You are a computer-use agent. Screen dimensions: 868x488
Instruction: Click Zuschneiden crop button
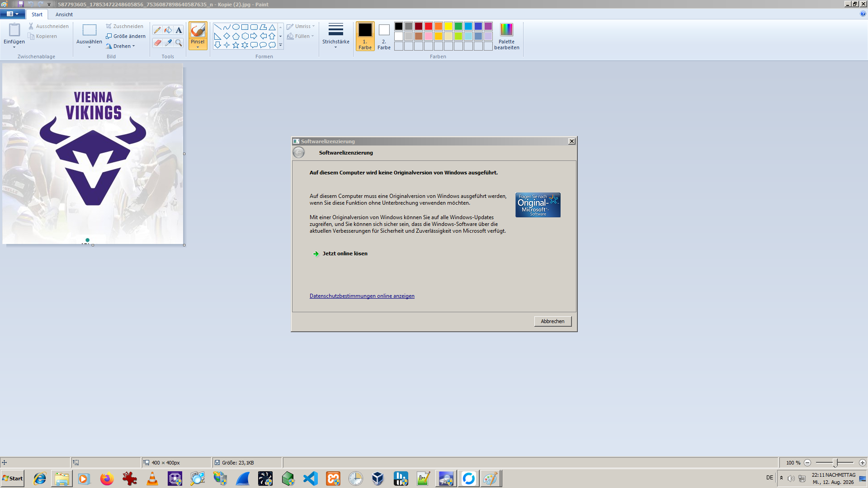click(x=124, y=26)
